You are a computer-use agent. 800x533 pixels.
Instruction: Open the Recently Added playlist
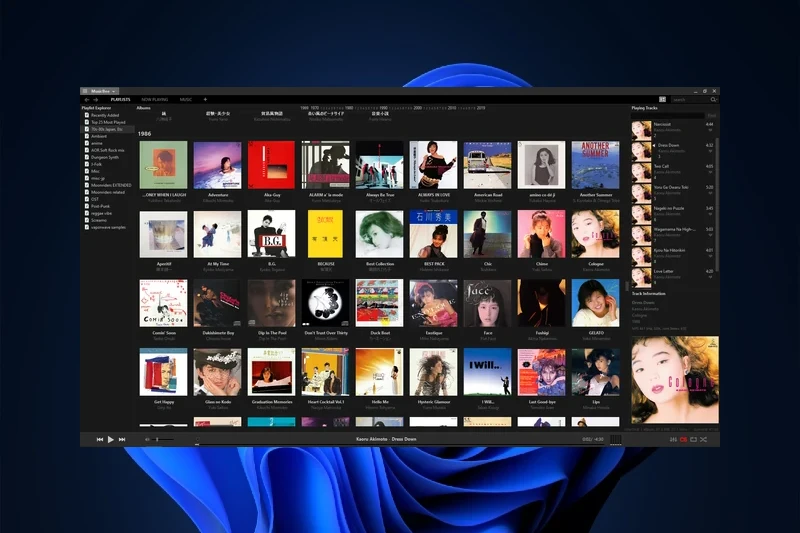tap(105, 115)
